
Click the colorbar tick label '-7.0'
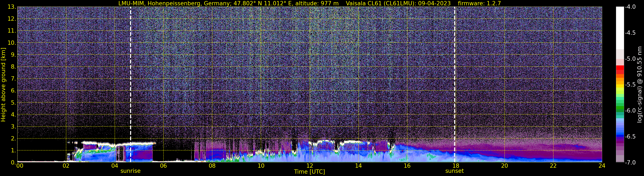pyautogui.click(x=630, y=163)
